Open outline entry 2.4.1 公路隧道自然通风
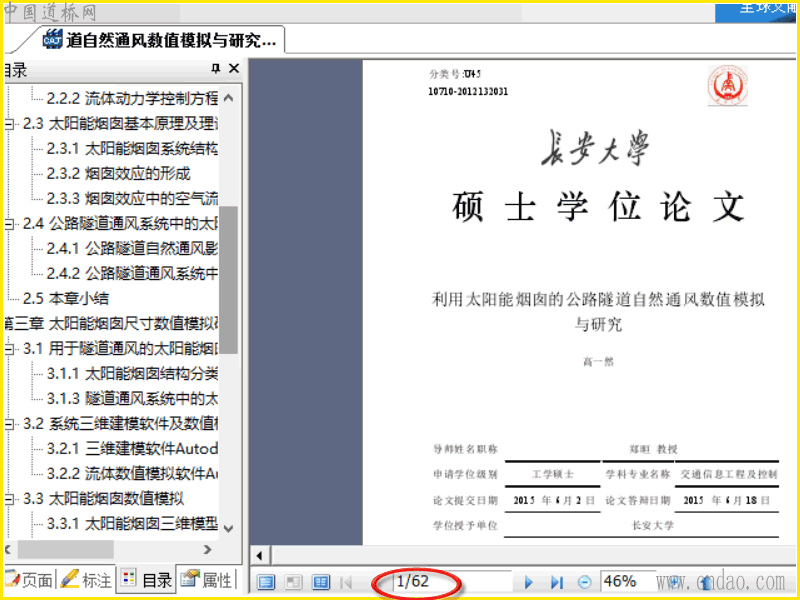The image size is (800, 600). pos(132,248)
